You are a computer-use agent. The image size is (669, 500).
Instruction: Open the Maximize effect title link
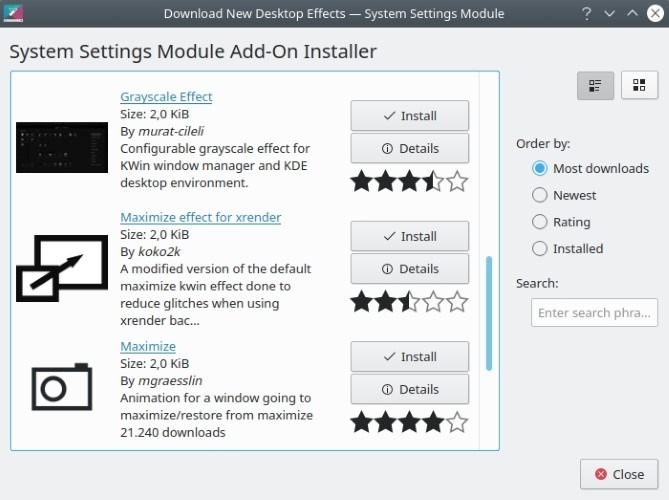click(148, 346)
